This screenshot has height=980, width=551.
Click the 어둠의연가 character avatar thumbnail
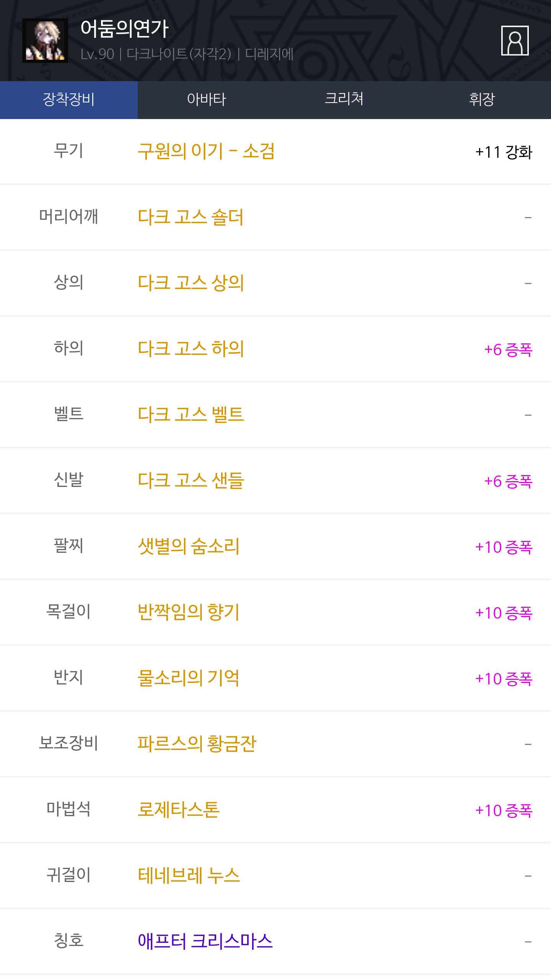[45, 41]
